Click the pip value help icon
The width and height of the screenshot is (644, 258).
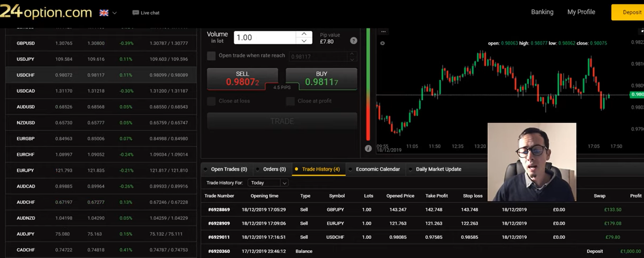click(353, 41)
